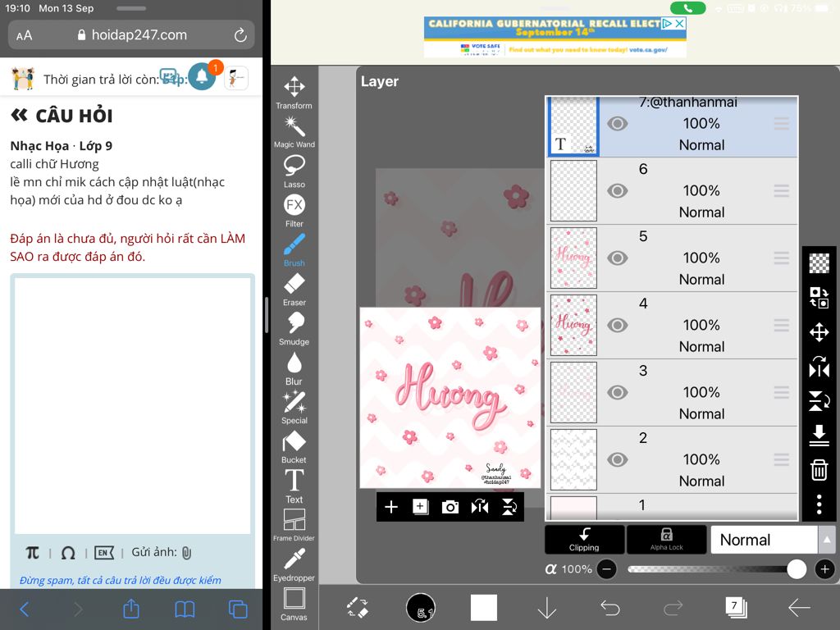This screenshot has height=630, width=840.
Task: Select the Smudge tool
Action: coord(294,328)
